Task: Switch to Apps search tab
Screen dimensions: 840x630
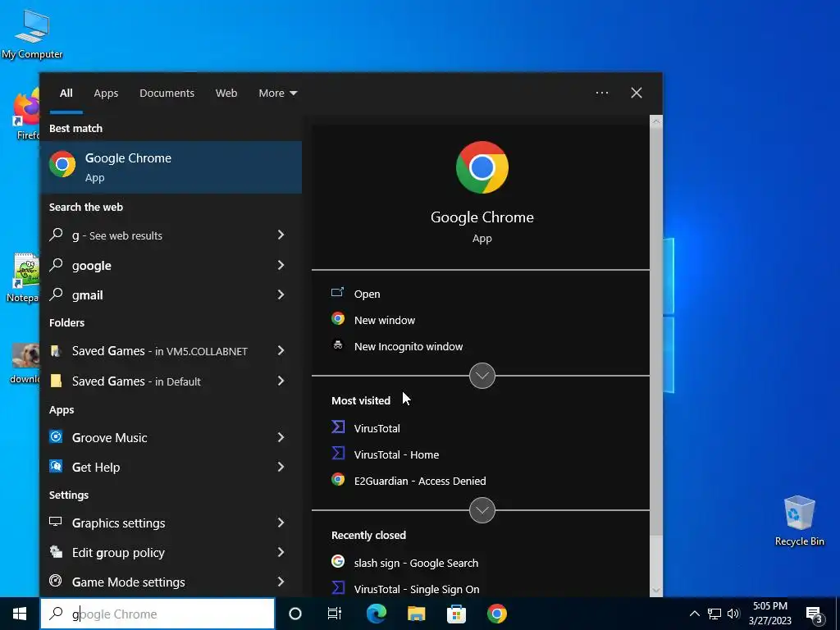Action: (106, 94)
